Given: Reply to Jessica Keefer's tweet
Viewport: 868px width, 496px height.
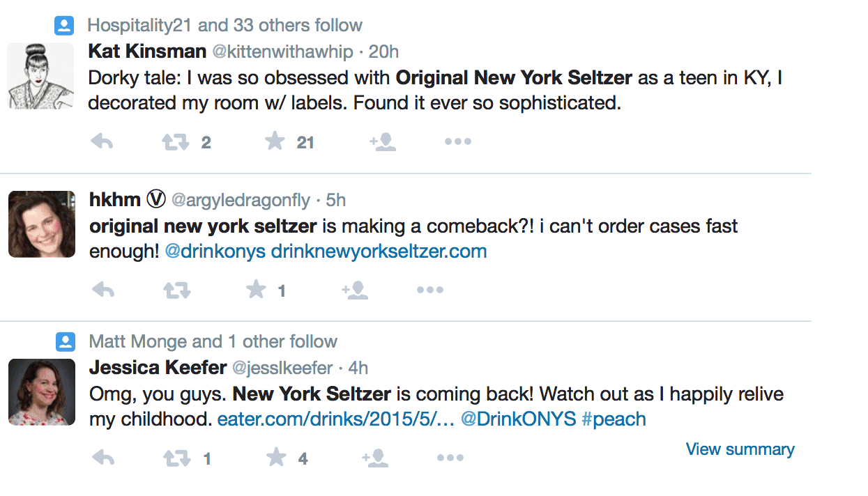Looking at the screenshot, I should 103,458.
